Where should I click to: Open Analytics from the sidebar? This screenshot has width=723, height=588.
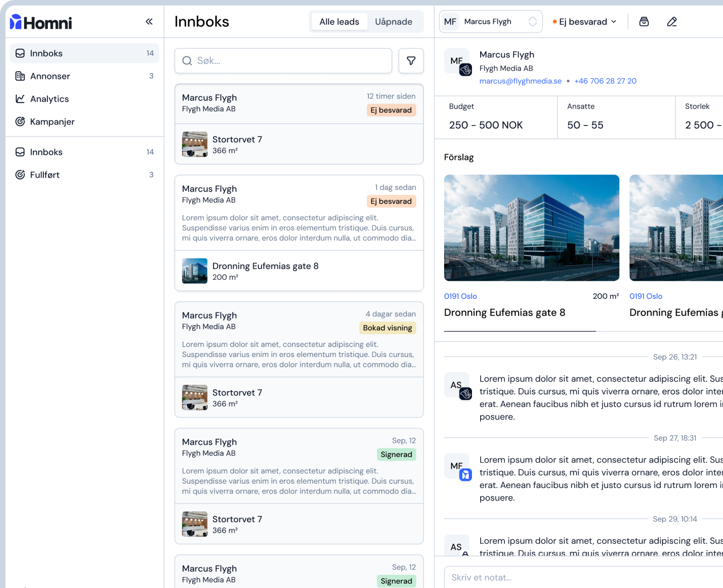point(49,99)
